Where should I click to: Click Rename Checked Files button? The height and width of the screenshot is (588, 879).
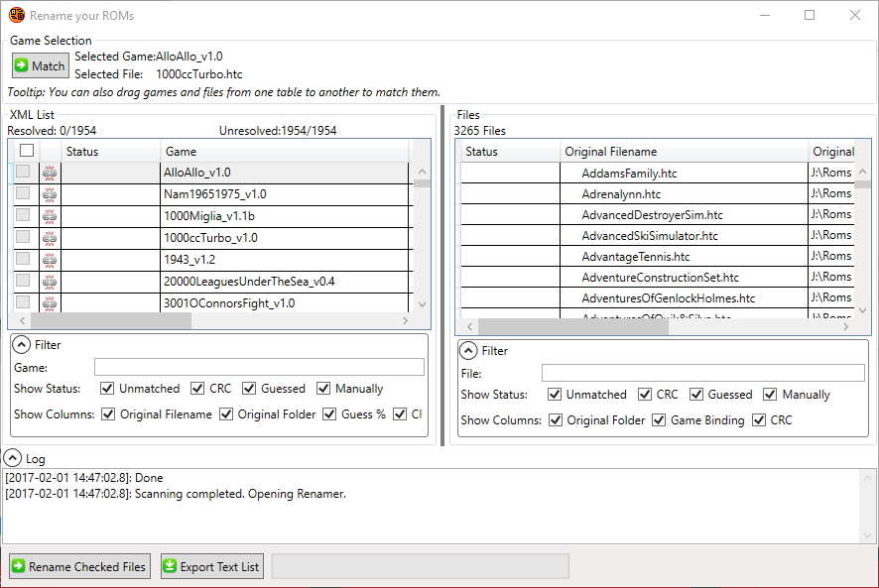tap(79, 566)
